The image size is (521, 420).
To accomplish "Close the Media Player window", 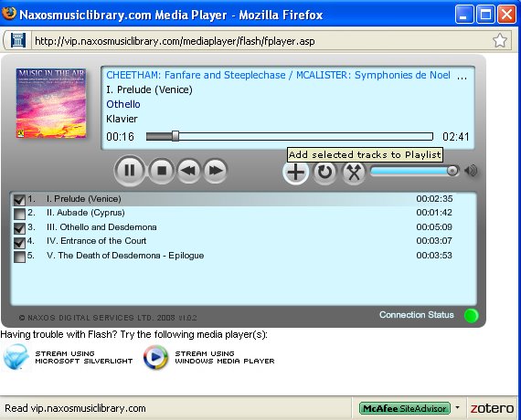I will [x=506, y=15].
